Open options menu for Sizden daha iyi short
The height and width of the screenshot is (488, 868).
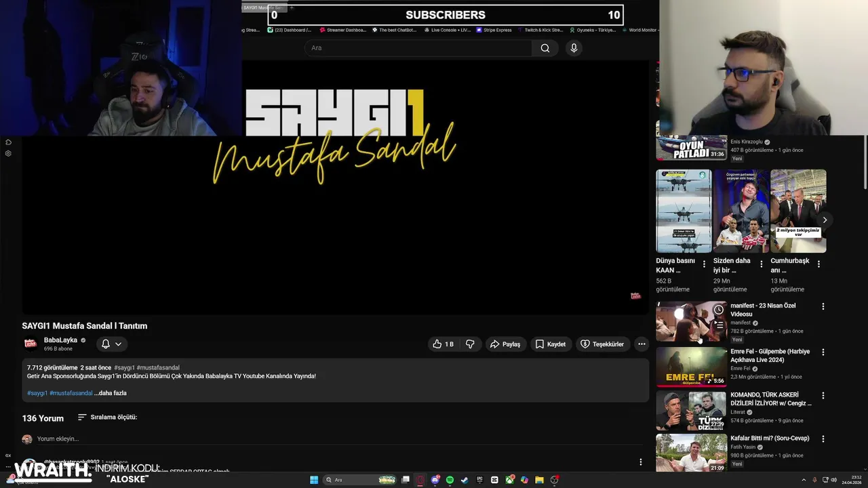[761, 264]
